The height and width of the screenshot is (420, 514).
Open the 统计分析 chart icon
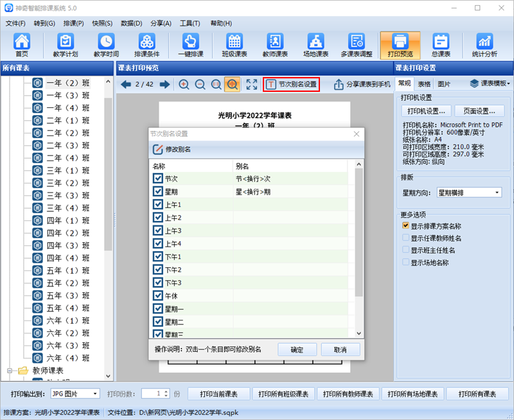[484, 45]
